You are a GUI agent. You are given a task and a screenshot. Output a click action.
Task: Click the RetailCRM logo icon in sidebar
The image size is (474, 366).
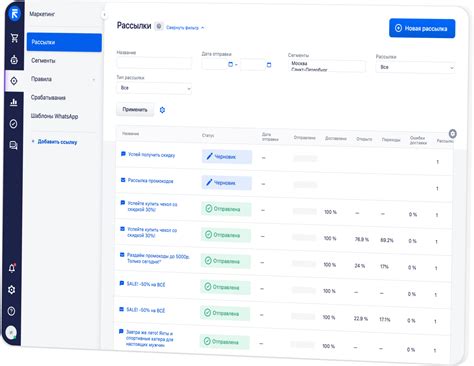pyautogui.click(x=14, y=14)
